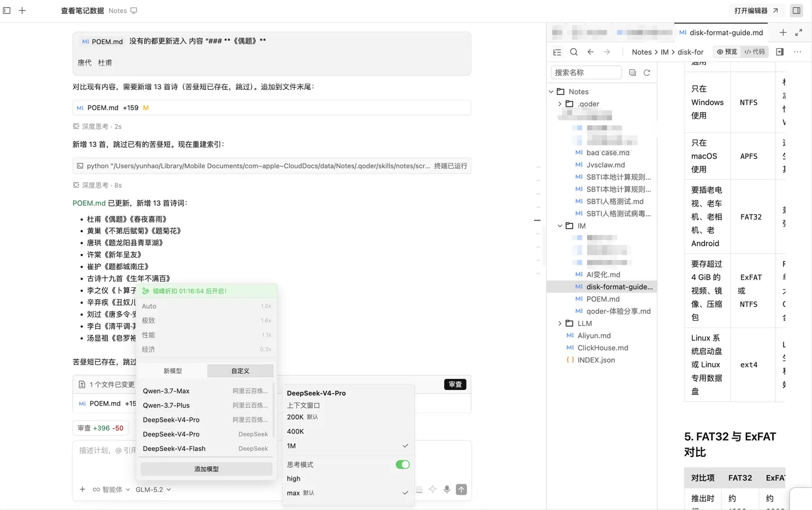812x510 pixels.
Task: Click the eye icon 预览 mode
Action: coord(727,52)
